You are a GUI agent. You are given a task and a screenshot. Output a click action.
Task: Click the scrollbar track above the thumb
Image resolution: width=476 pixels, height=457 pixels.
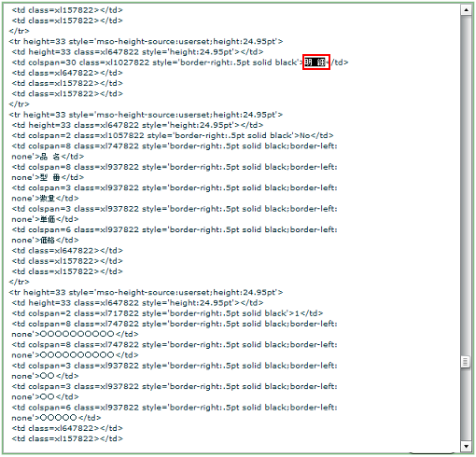(x=466, y=186)
